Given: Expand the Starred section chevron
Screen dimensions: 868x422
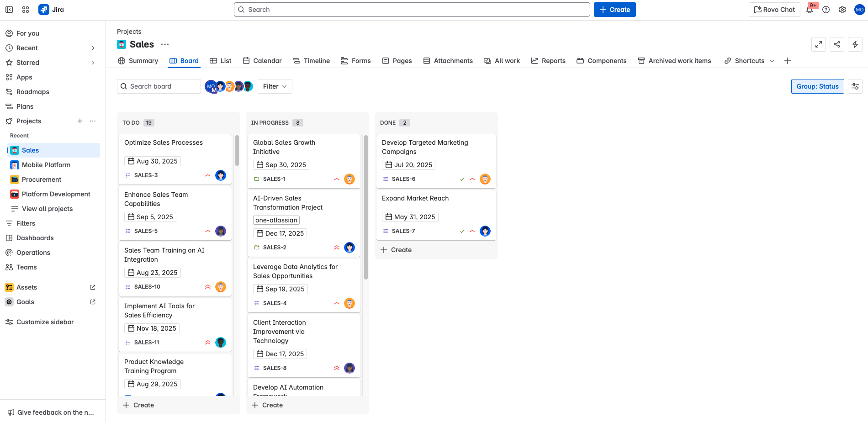Looking at the screenshot, I should (93, 63).
